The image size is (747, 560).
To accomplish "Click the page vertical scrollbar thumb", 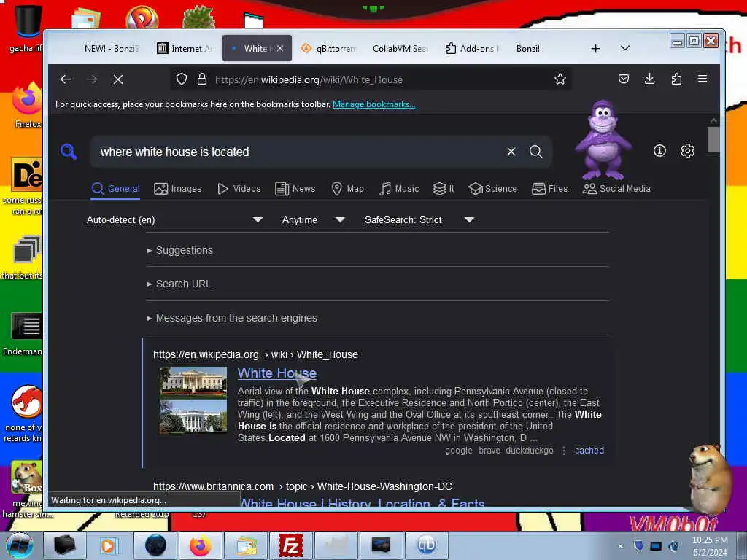I will pos(713,139).
